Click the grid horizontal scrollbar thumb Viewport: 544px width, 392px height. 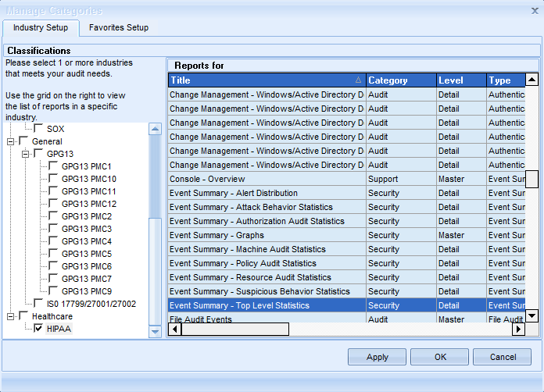(235, 330)
